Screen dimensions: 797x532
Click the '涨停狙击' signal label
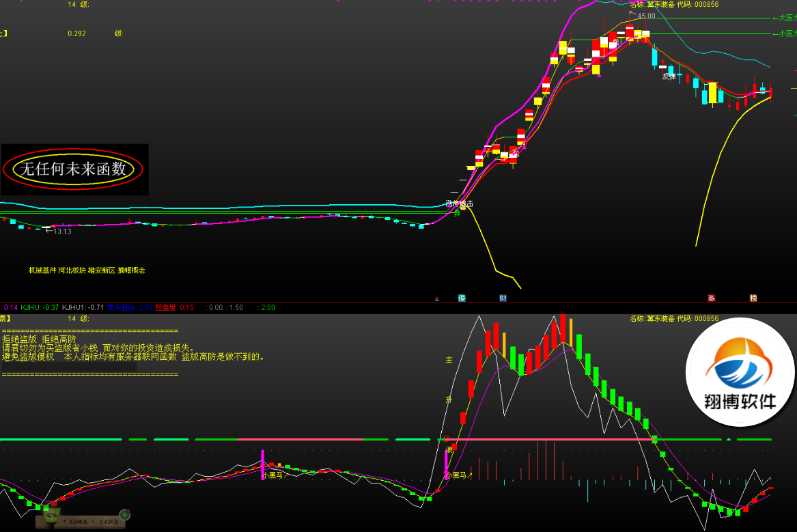tap(460, 204)
